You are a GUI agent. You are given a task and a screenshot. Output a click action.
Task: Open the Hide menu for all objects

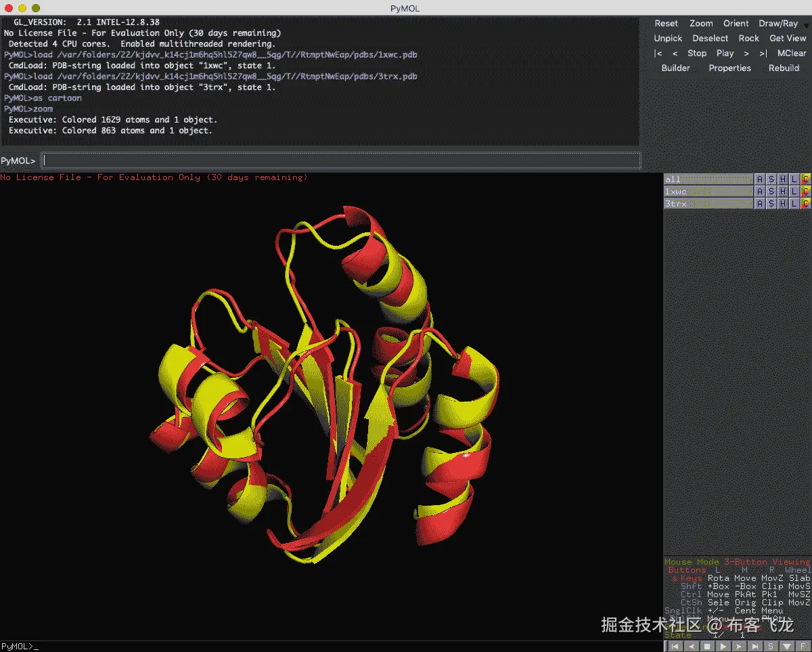pos(783,179)
